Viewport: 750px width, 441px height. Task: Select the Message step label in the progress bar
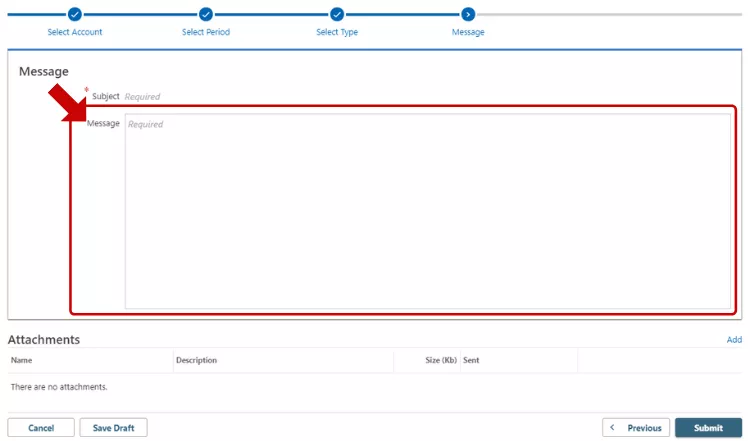[x=468, y=32]
